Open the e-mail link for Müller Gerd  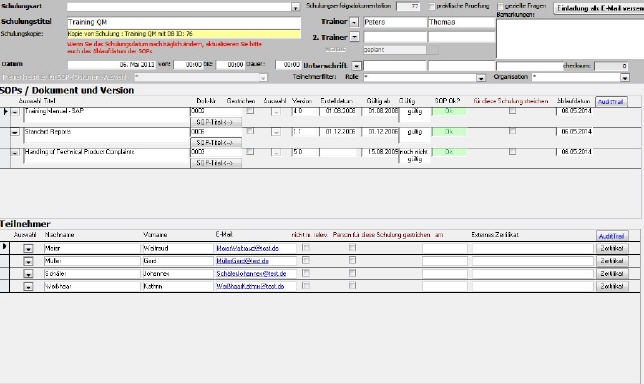[x=242, y=261]
